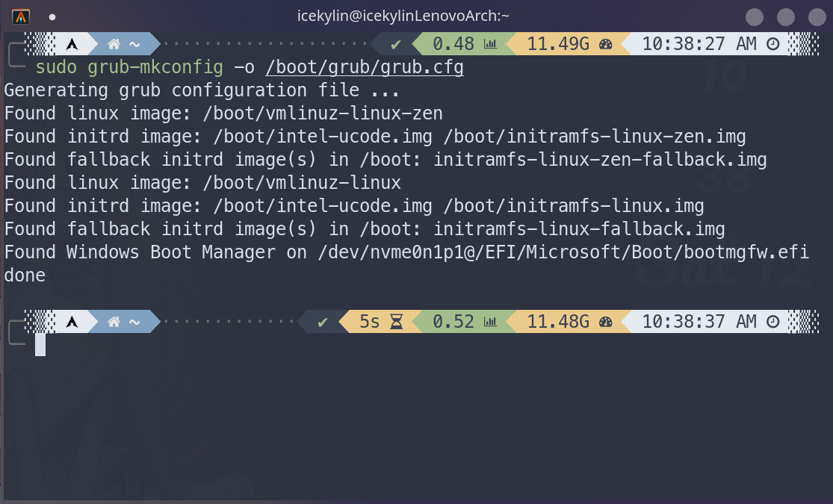833x504 pixels.
Task: Click the Windows Boot Manager output line
Action: 407,252
